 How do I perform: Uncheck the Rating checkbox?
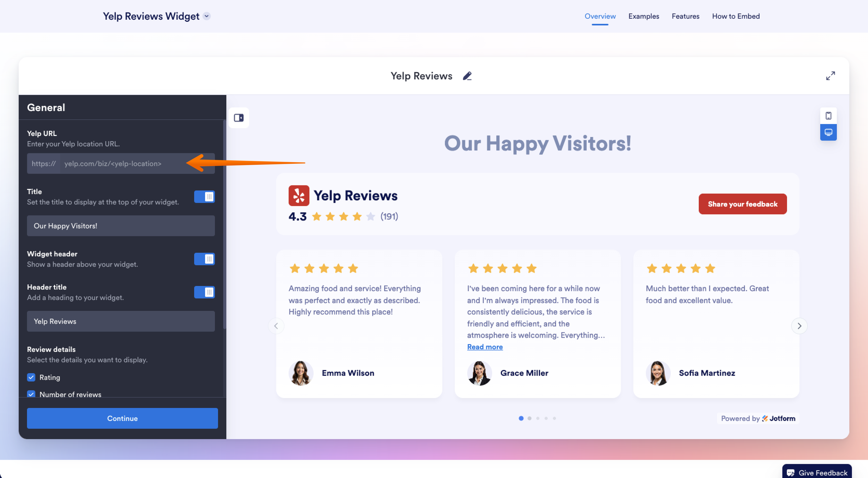click(x=31, y=377)
